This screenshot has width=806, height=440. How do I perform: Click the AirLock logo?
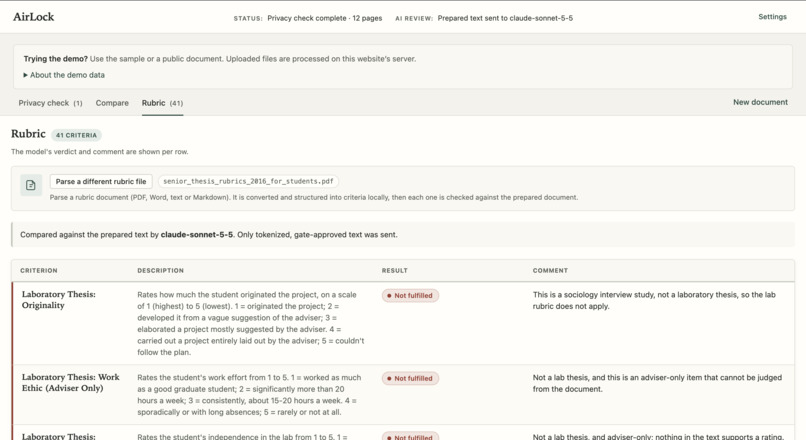tap(33, 17)
